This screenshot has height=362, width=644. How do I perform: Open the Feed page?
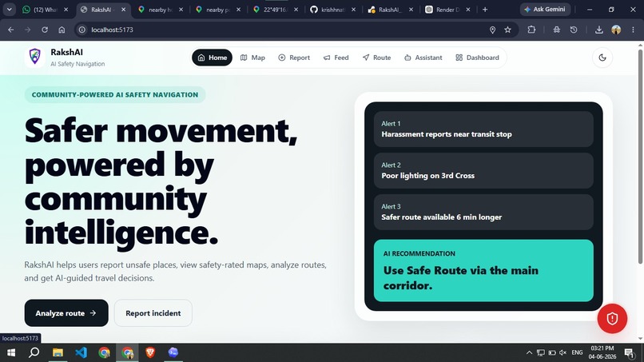[336, 58]
